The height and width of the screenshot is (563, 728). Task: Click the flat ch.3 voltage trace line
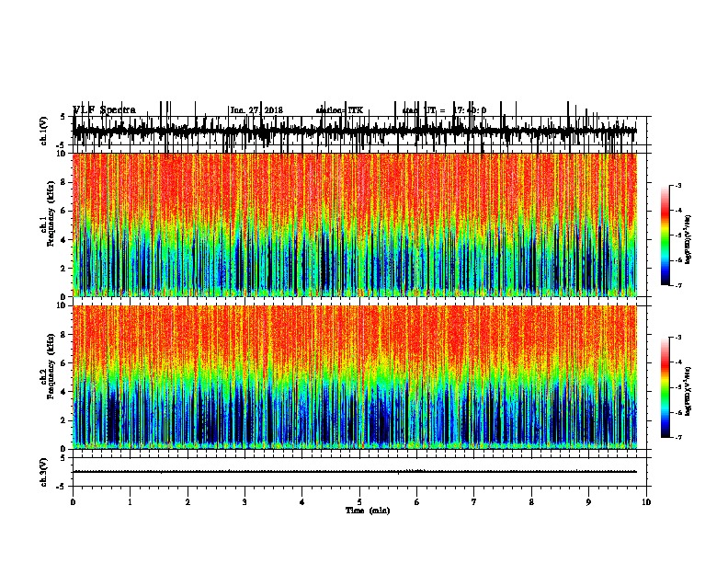click(355, 472)
